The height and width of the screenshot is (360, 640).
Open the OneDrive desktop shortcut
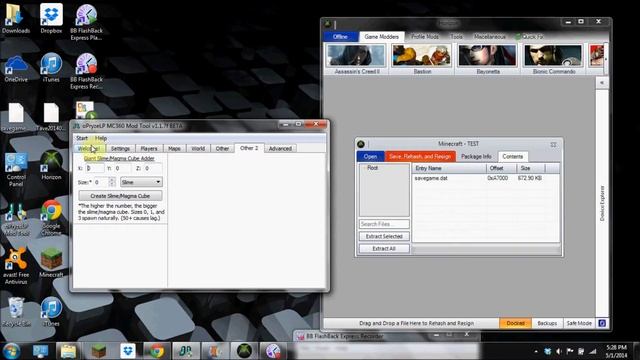pos(16,68)
